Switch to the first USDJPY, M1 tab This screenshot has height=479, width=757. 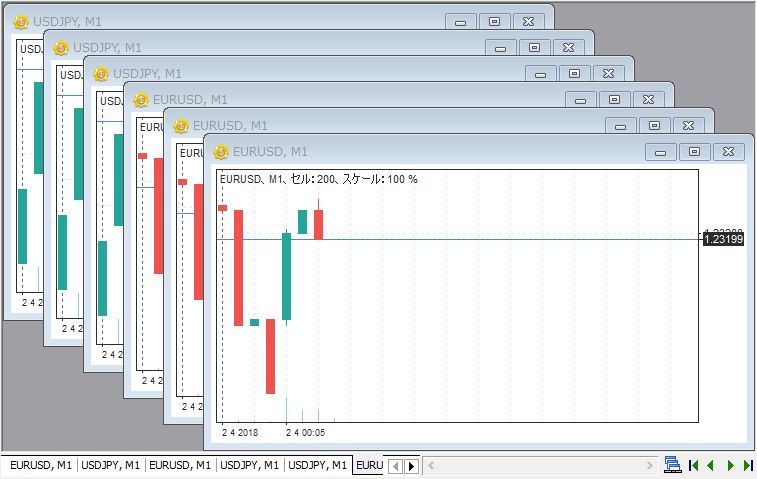tap(111, 465)
